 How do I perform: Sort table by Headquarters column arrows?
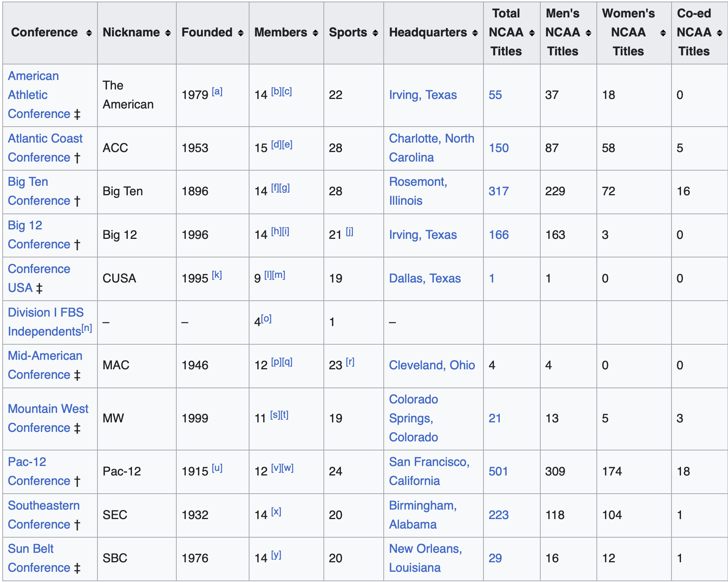[475, 33]
